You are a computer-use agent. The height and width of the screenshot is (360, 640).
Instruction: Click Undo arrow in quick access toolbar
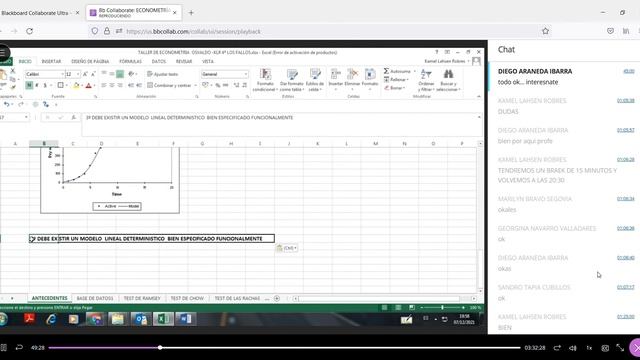point(7,105)
